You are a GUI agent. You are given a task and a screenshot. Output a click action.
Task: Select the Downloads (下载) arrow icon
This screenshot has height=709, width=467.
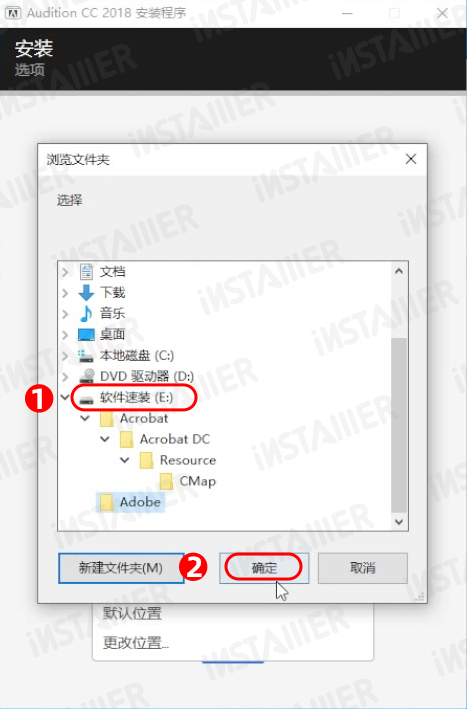86,293
